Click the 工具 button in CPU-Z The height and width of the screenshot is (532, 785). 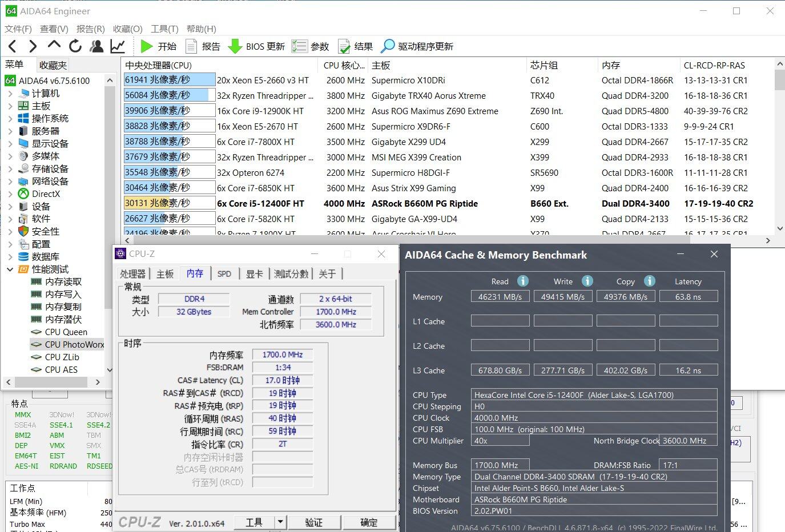pyautogui.click(x=254, y=522)
